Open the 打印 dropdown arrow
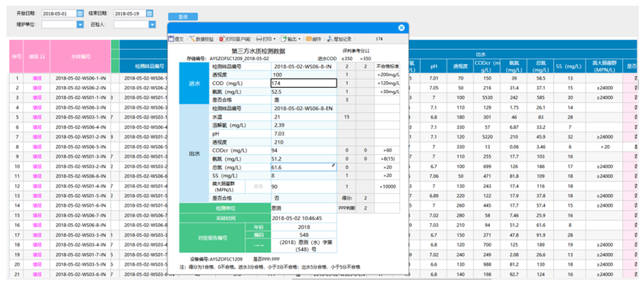The image size is (644, 288). point(275,39)
